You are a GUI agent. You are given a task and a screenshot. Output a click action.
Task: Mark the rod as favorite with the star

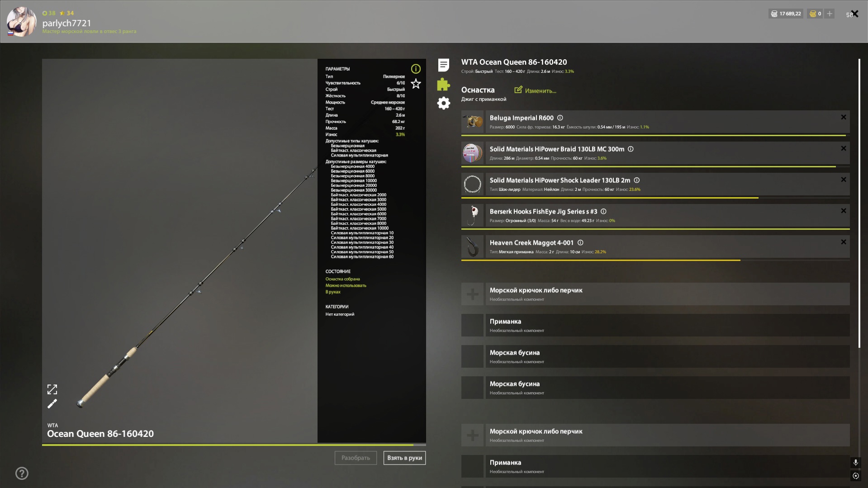pyautogui.click(x=415, y=84)
